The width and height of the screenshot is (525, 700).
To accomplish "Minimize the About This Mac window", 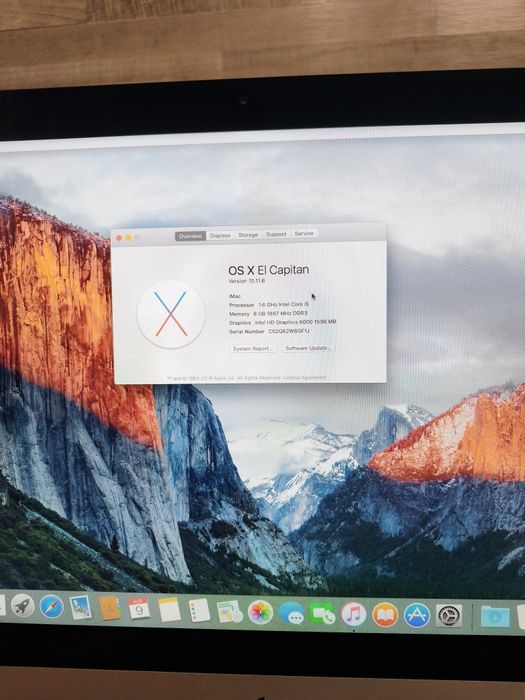I will [x=129, y=238].
